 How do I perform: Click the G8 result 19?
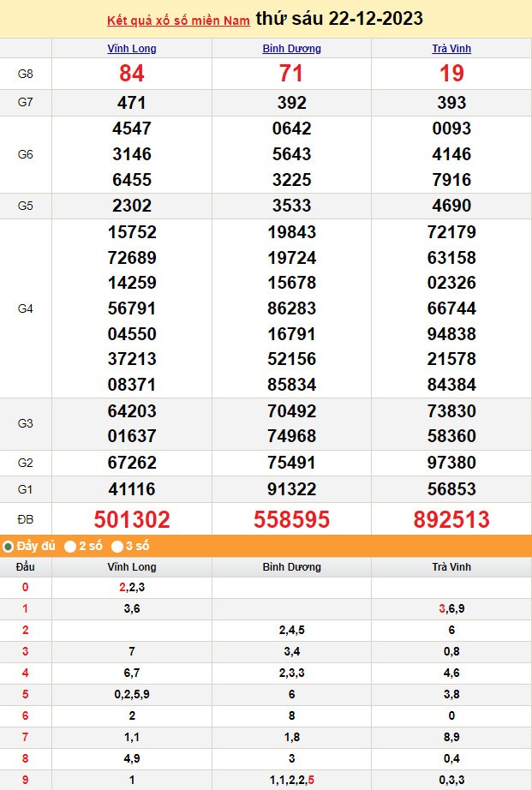(x=451, y=74)
